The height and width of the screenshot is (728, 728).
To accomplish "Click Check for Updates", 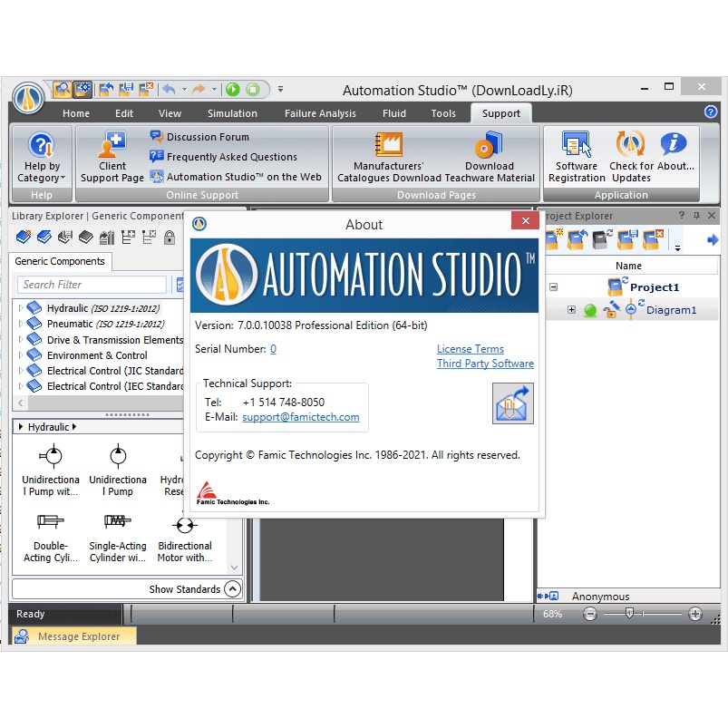I will tap(630, 157).
